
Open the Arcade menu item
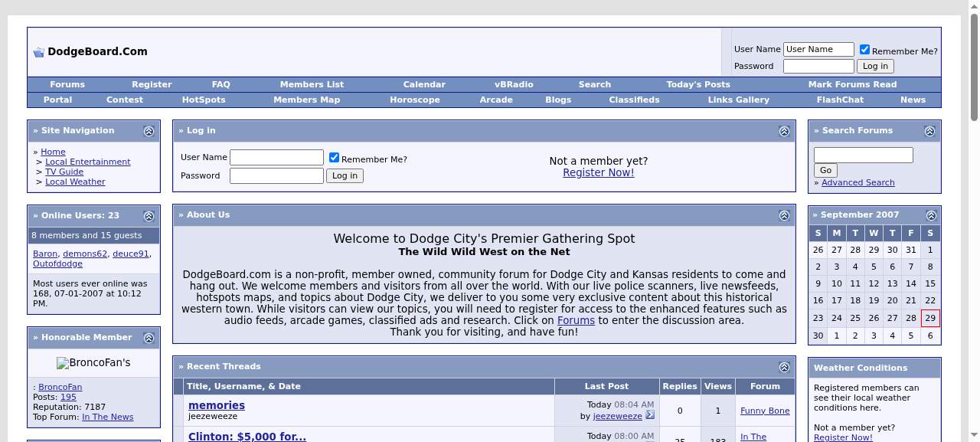pyautogui.click(x=496, y=100)
